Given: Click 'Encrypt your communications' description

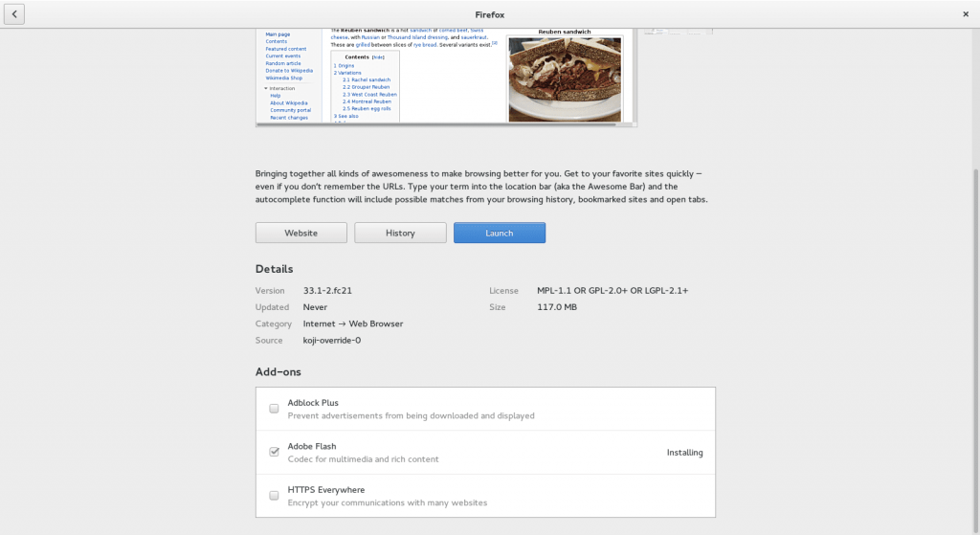Looking at the screenshot, I should pos(388,502).
